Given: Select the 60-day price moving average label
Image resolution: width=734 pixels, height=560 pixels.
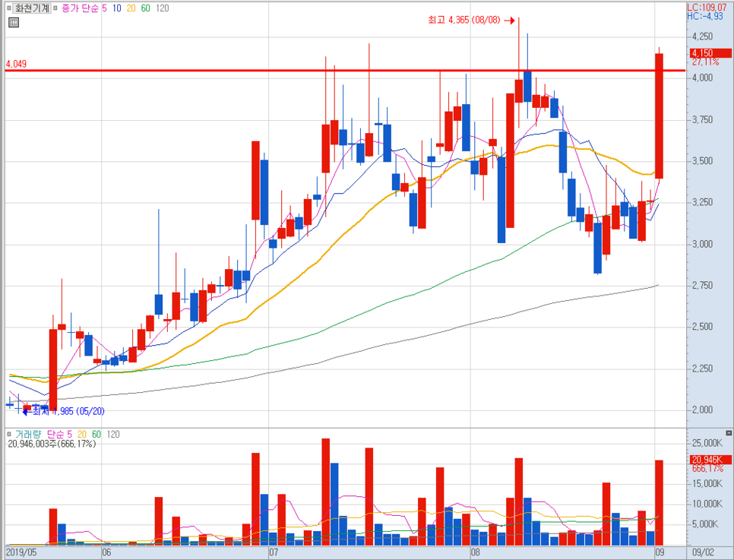Looking at the screenshot, I should point(146,8).
